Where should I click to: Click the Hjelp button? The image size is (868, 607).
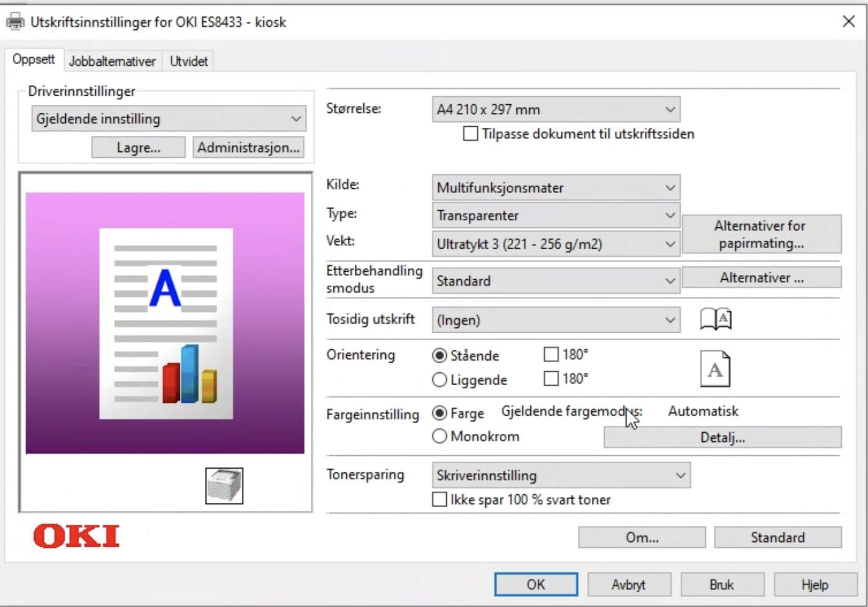point(816,584)
